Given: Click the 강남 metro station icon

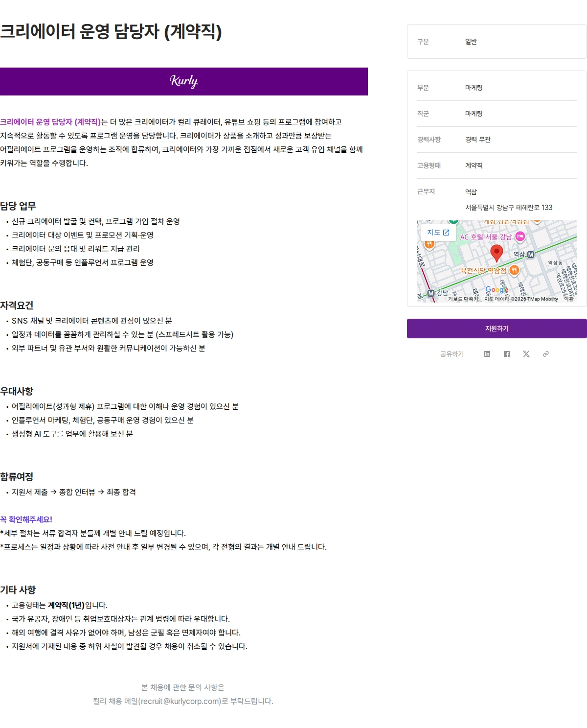Looking at the screenshot, I should [x=430, y=293].
